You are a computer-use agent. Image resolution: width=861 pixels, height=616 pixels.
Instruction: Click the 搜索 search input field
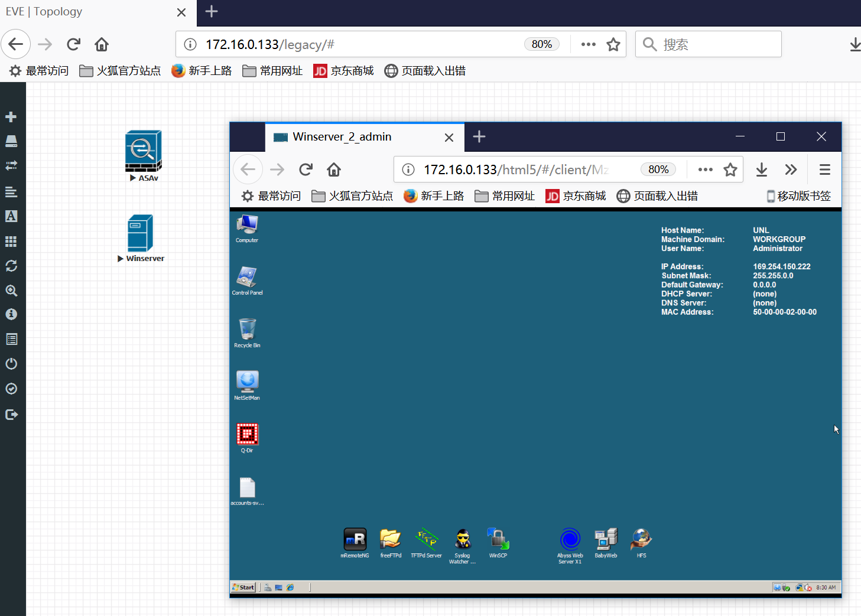tap(709, 44)
